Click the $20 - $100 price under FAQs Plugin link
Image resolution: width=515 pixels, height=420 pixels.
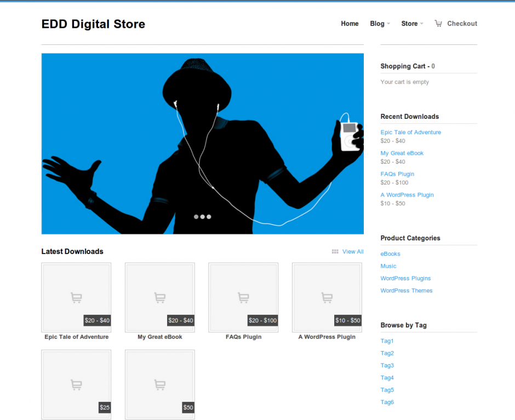coord(394,182)
